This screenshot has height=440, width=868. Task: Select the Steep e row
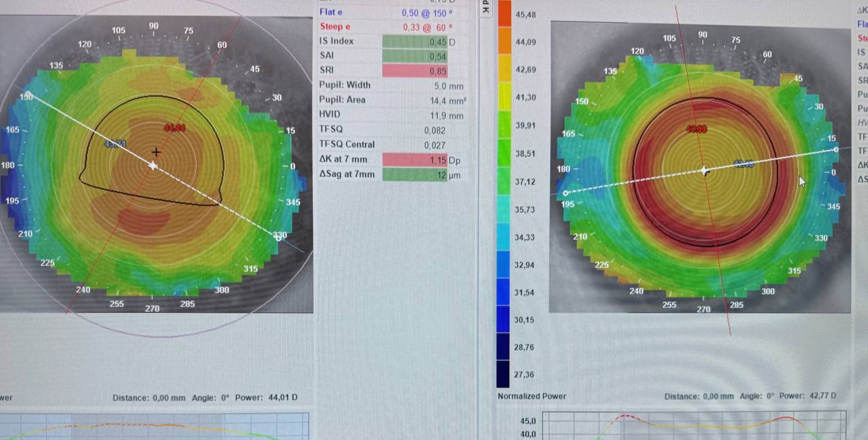click(392, 26)
